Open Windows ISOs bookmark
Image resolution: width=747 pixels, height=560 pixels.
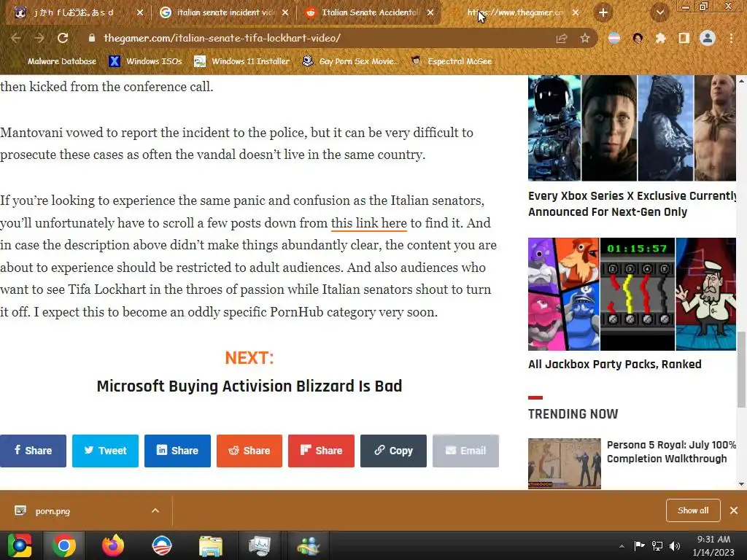(x=145, y=61)
